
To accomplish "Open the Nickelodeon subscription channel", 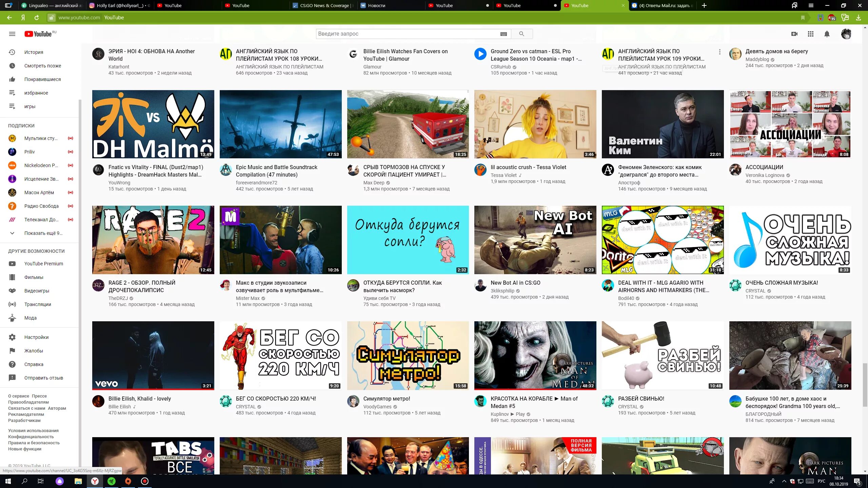I will 39,165.
